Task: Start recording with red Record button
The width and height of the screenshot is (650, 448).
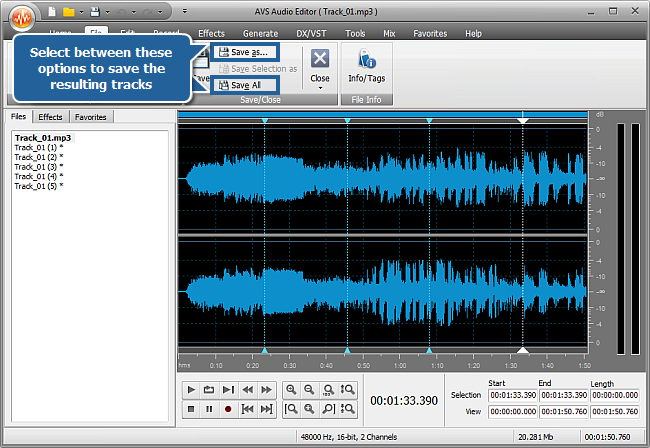Action: click(x=228, y=409)
